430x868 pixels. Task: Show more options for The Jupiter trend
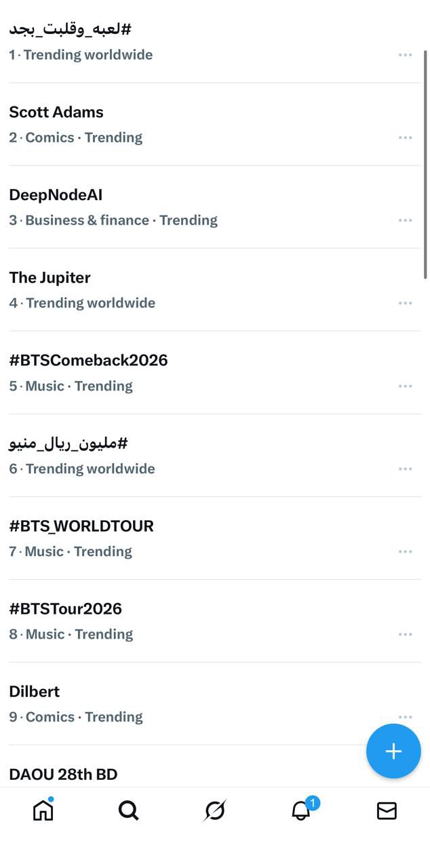click(x=405, y=303)
